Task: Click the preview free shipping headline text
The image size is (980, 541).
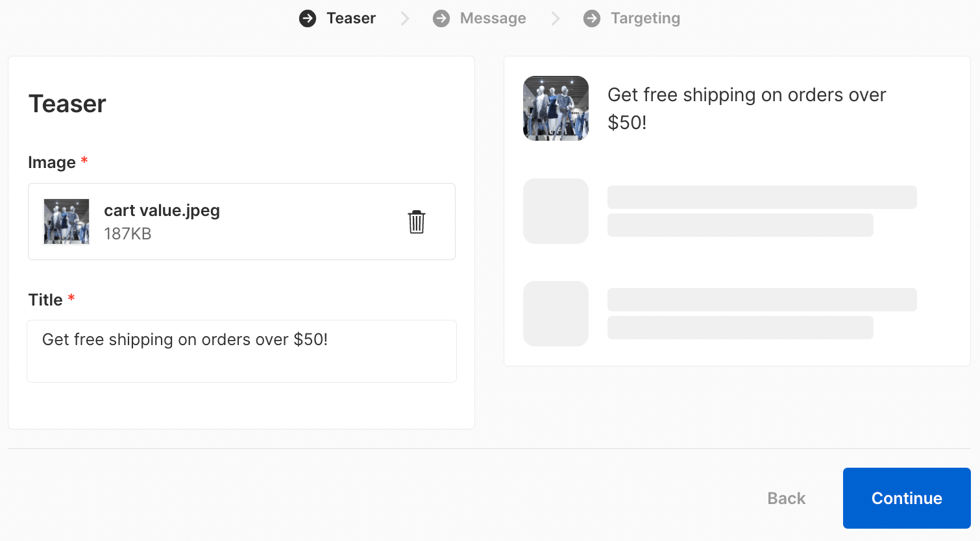Action: [746, 108]
